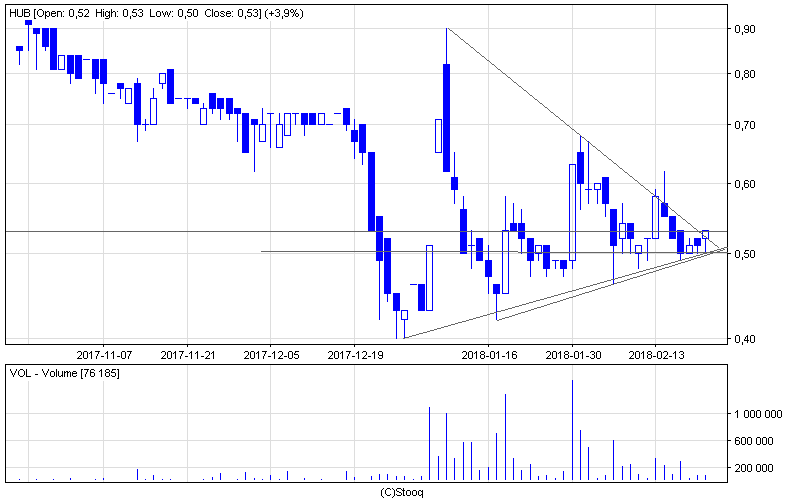
Task: Click the 1 000 000 volume axis label
Action: (x=758, y=414)
